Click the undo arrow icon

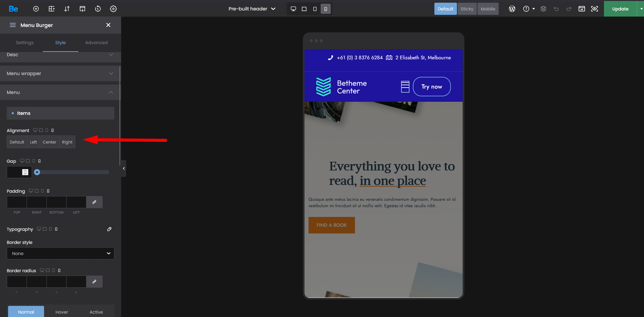pyautogui.click(x=556, y=9)
